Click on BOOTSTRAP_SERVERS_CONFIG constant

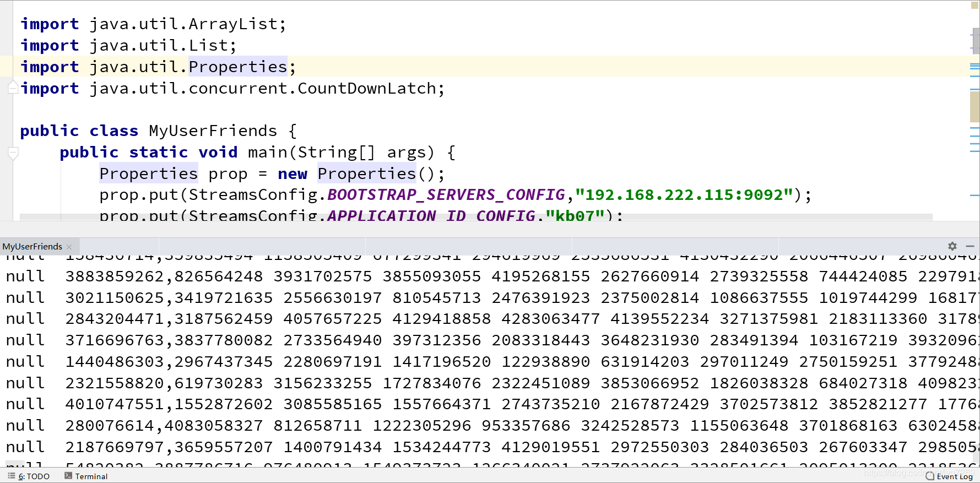click(446, 194)
